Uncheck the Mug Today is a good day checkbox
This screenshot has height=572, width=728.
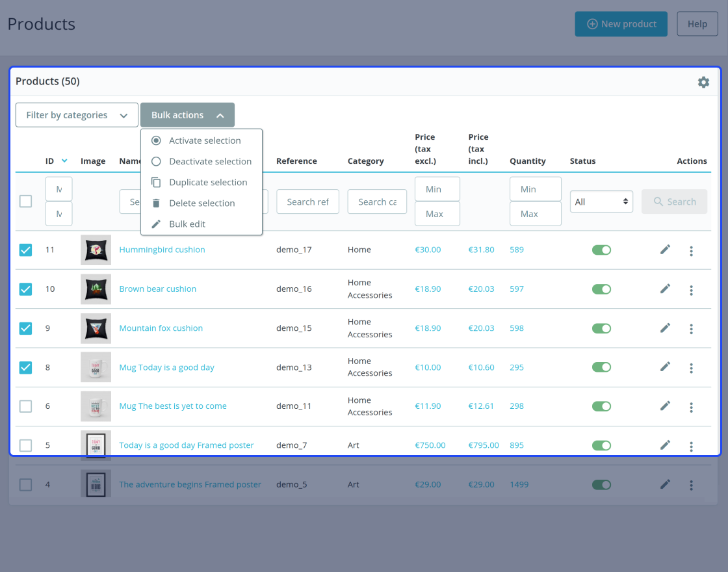25,367
